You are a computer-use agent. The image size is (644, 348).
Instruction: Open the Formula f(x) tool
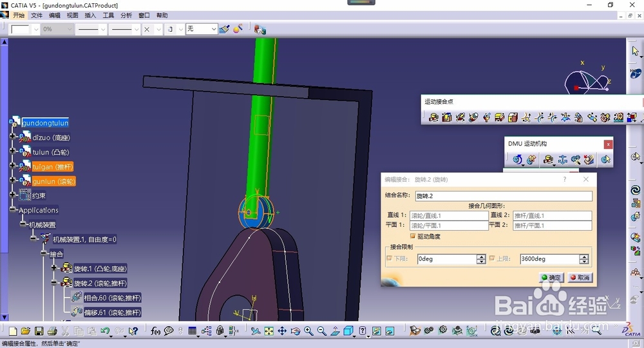(x=155, y=331)
